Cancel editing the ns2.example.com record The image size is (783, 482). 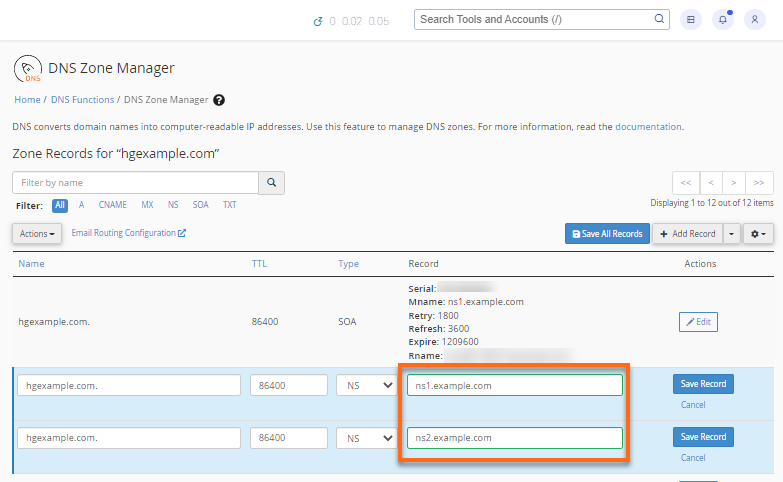[693, 458]
